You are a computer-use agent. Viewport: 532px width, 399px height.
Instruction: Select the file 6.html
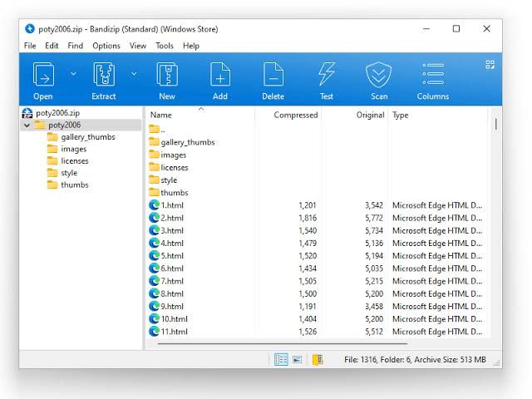pyautogui.click(x=172, y=268)
